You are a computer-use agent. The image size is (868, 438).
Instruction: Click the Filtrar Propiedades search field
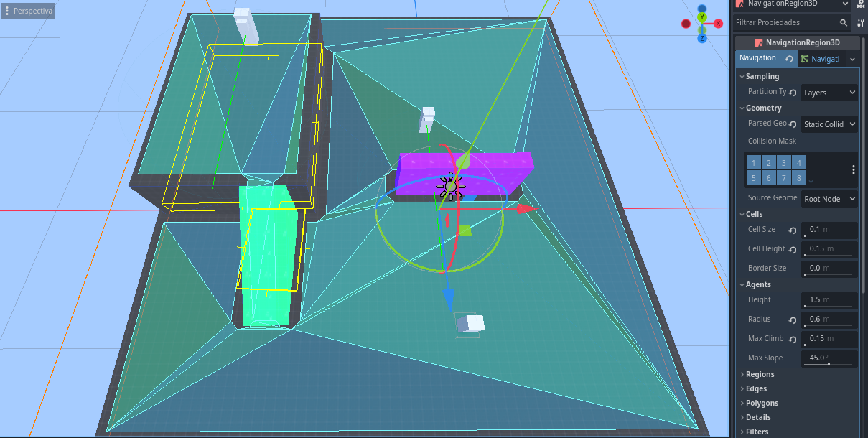point(785,23)
